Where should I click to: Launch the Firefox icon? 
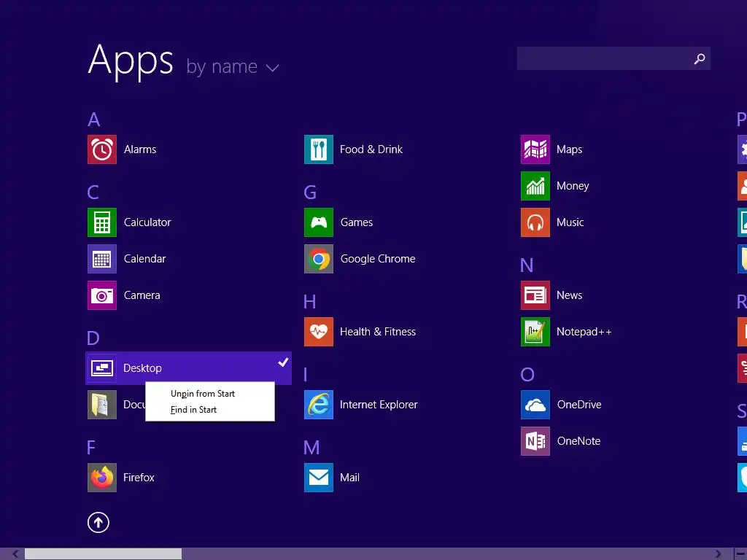[102, 478]
